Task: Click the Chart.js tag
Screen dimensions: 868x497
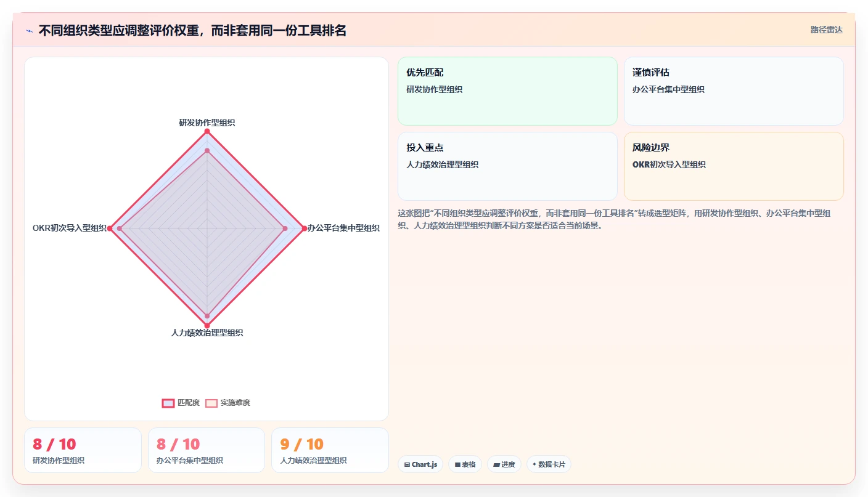Action: point(420,464)
